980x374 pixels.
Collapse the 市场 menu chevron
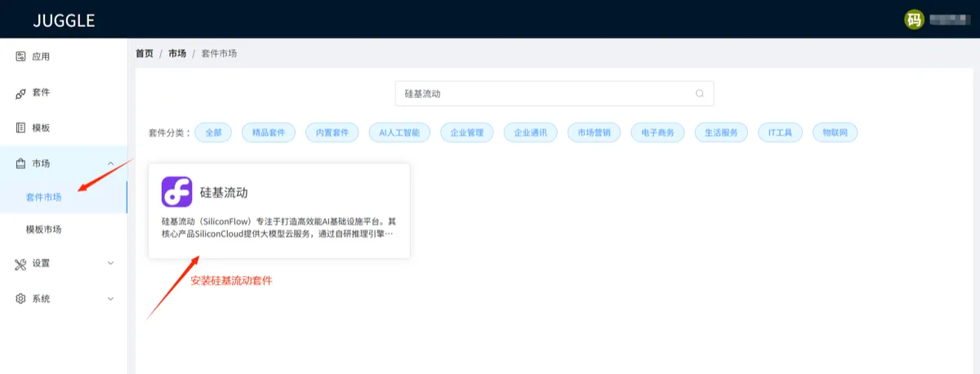pos(111,164)
